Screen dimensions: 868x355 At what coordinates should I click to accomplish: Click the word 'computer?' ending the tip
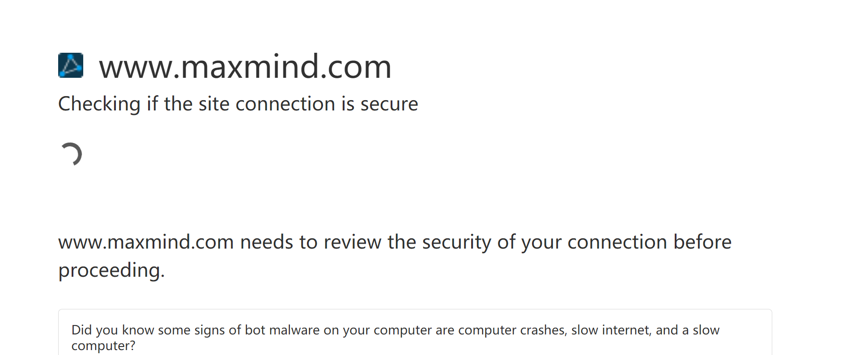pos(103,346)
